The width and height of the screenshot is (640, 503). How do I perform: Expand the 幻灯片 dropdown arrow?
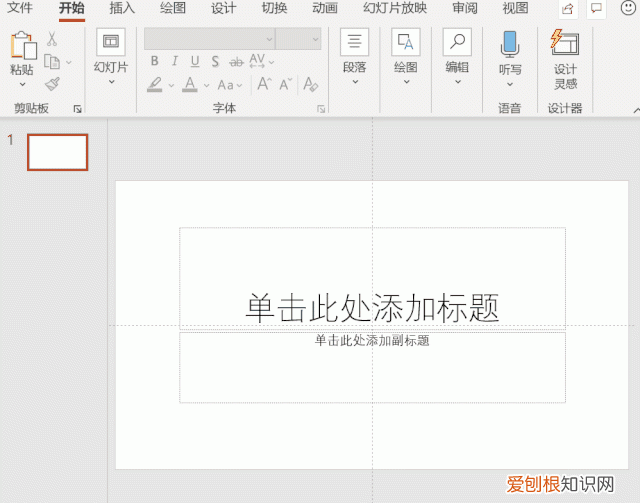(111, 82)
